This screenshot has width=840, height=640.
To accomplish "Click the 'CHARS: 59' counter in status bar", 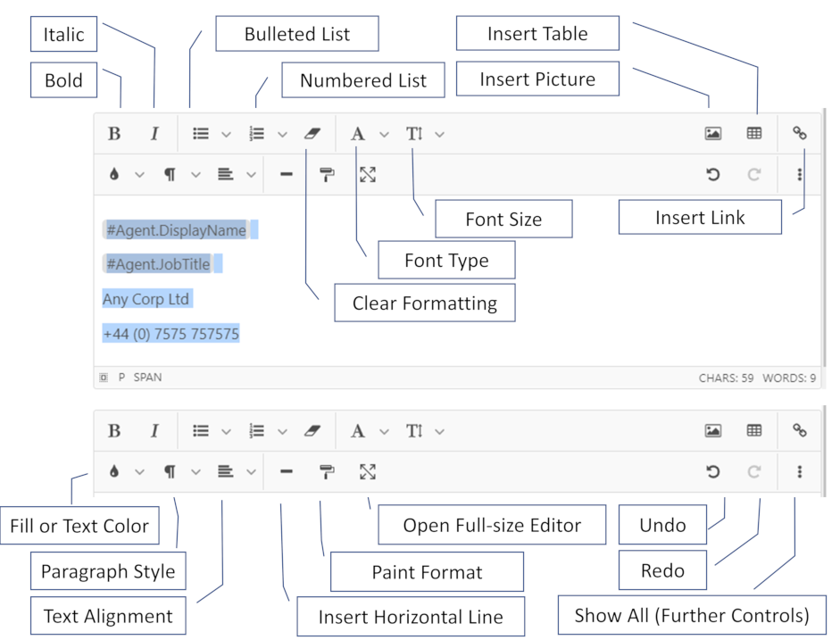I will click(x=726, y=378).
